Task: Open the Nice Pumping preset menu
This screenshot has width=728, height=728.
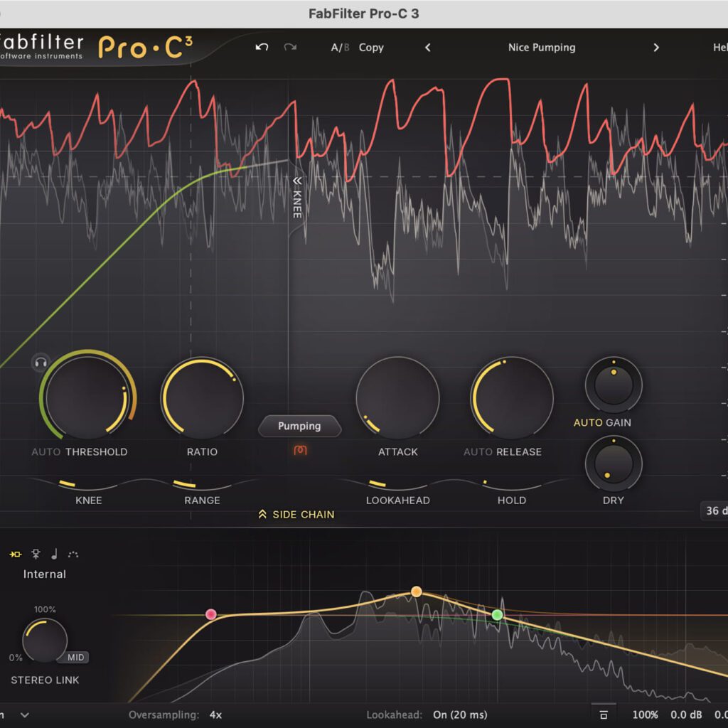Action: tap(541, 48)
